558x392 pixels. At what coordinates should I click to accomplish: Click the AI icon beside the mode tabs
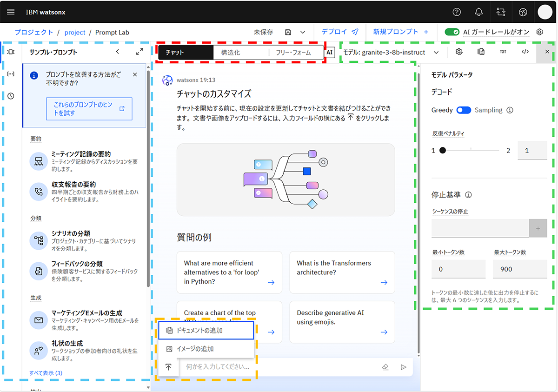pos(330,53)
